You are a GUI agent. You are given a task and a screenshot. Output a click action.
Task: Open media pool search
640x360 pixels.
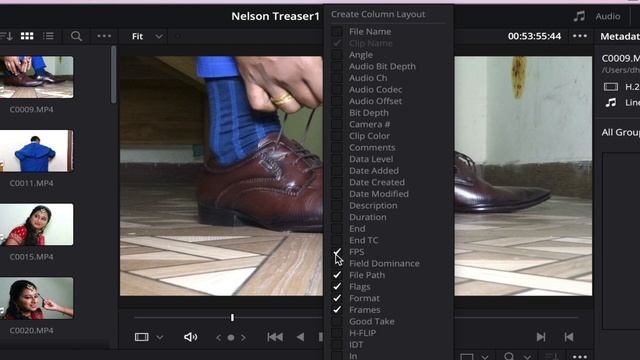(76, 36)
